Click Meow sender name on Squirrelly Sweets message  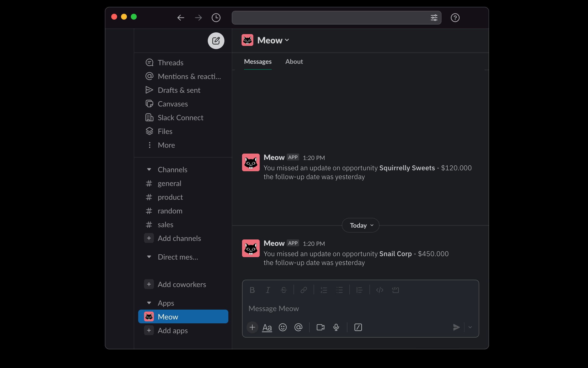[274, 157]
